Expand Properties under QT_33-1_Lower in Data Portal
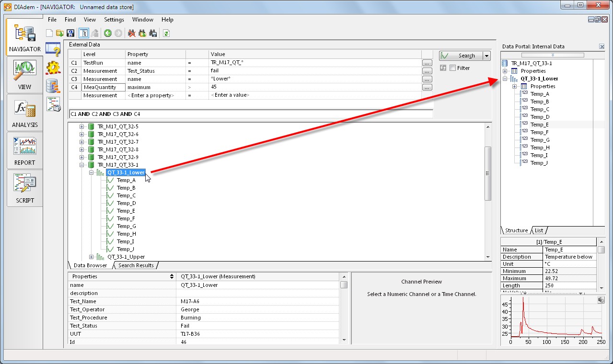Viewport: 613px width, 364px height. point(514,86)
